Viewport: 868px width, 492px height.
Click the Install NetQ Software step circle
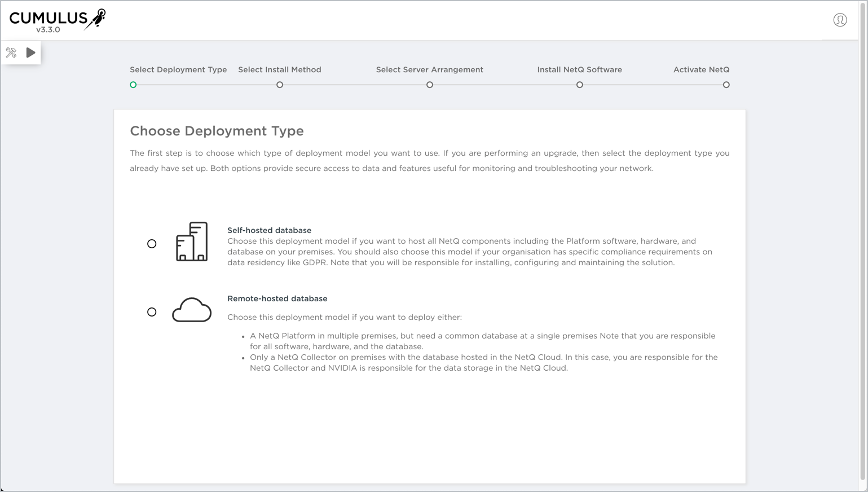[580, 85]
